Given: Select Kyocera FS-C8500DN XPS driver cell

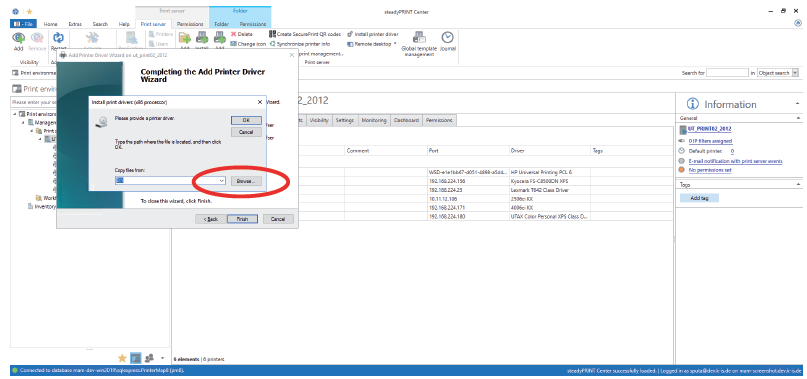Looking at the screenshot, I should tap(550, 181).
